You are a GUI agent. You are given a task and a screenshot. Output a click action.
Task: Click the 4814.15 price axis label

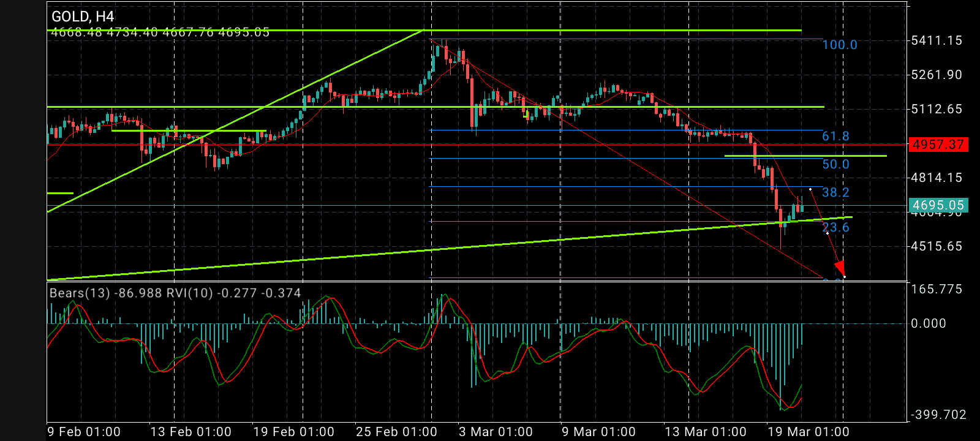click(x=937, y=178)
